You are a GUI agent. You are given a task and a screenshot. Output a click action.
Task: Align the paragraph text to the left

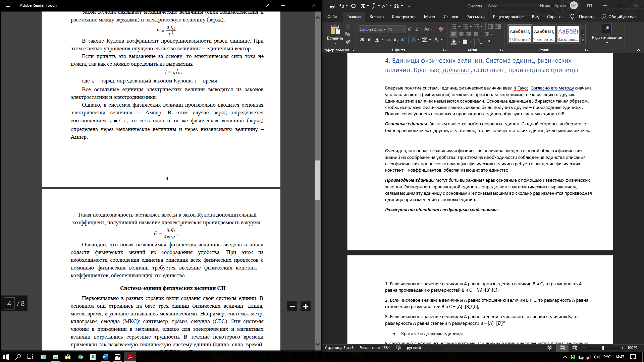tap(454, 34)
